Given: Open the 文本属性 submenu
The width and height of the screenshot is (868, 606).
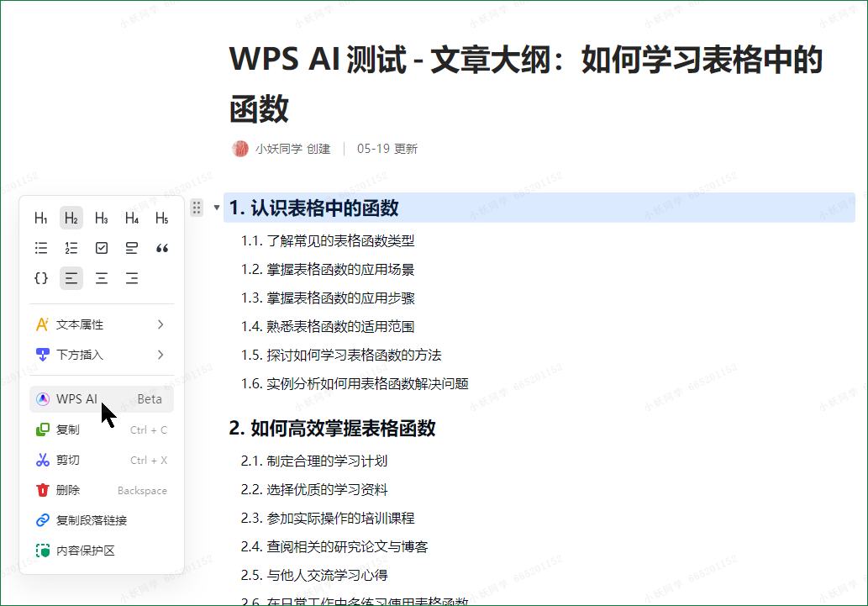Looking at the screenshot, I should coord(102,324).
